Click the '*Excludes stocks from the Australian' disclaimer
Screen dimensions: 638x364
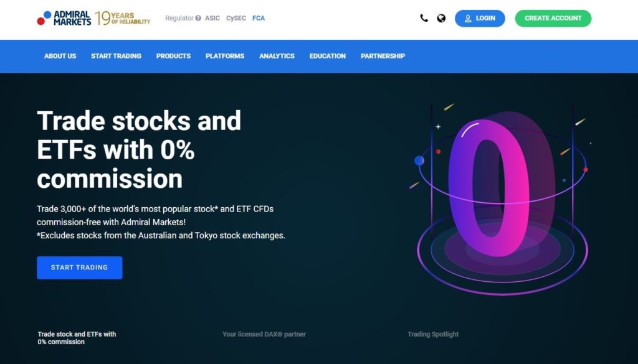161,236
